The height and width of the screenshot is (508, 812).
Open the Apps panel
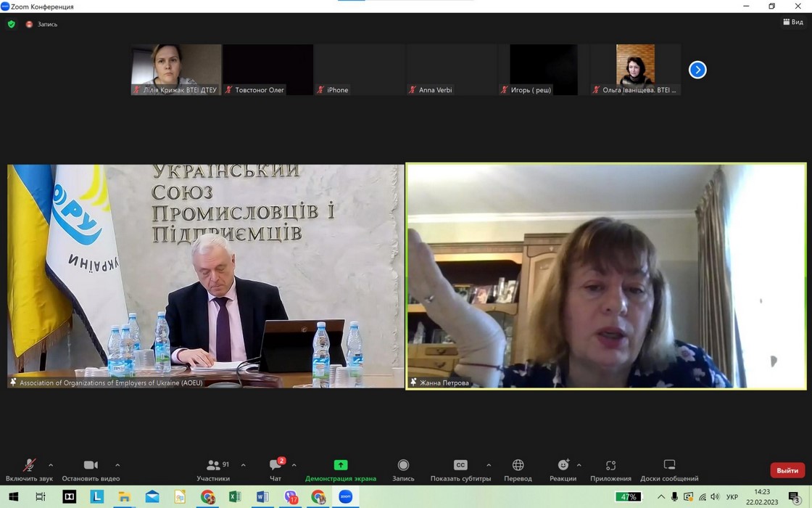coord(610,469)
